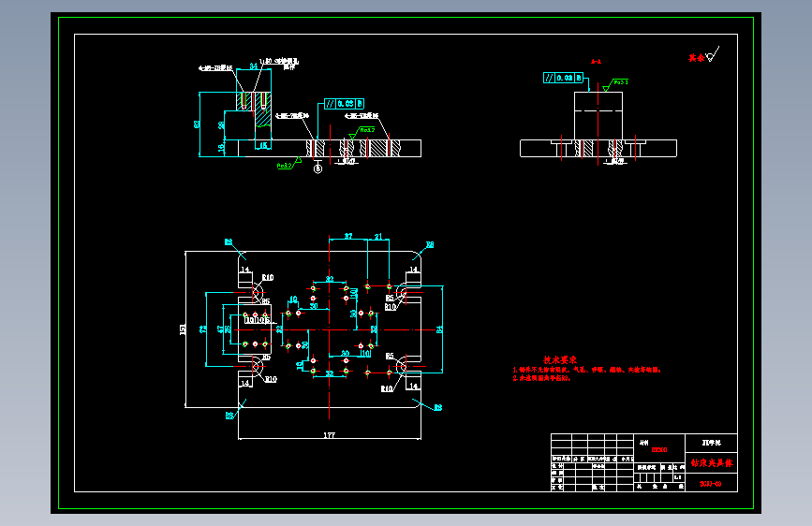The height and width of the screenshot is (526, 812).
Task: Select green Ra roughness symbol above front-view base
Action: [362, 133]
